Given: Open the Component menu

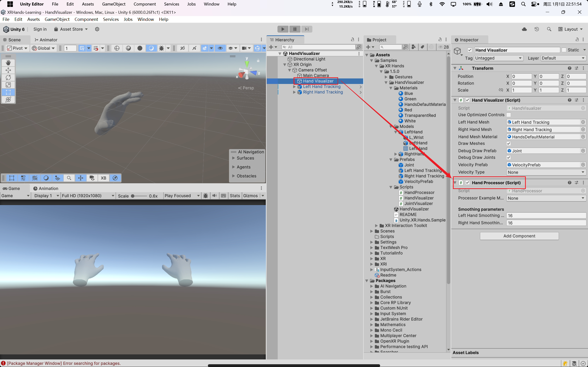Looking at the screenshot, I should click(x=86, y=19).
